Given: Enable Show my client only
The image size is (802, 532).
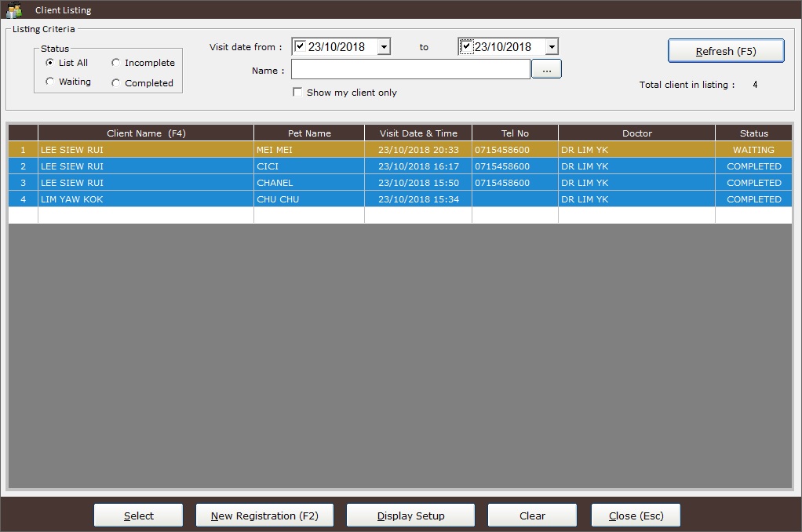Looking at the screenshot, I should 297,92.
